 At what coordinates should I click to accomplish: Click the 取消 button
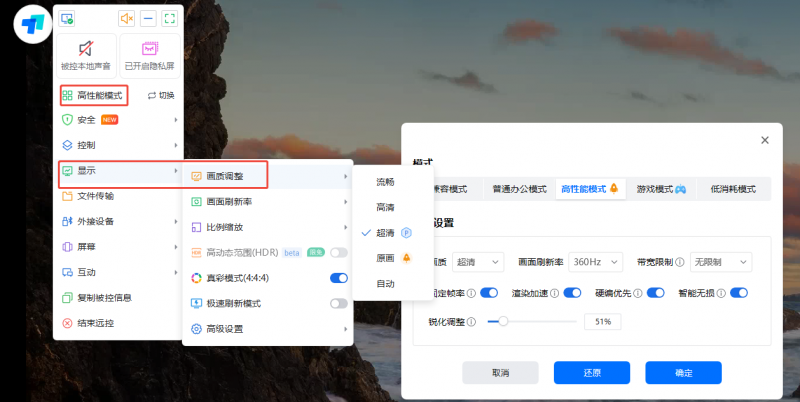(501, 373)
